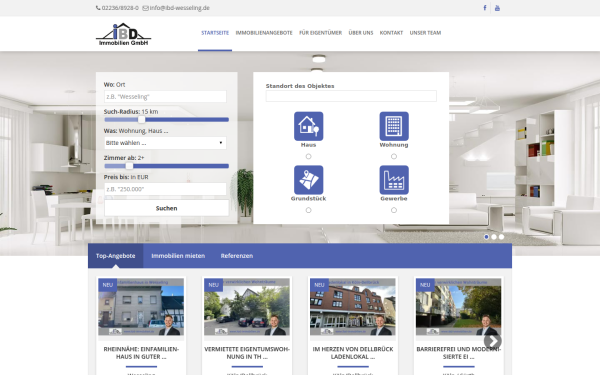600x375 pixels.
Task: Click the Suchen button
Action: coord(166,208)
